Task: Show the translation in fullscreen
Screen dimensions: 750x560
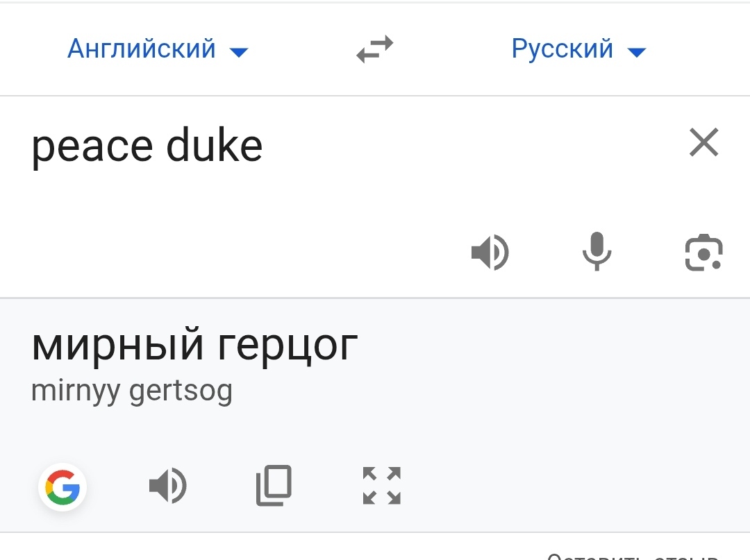Action: tap(382, 486)
